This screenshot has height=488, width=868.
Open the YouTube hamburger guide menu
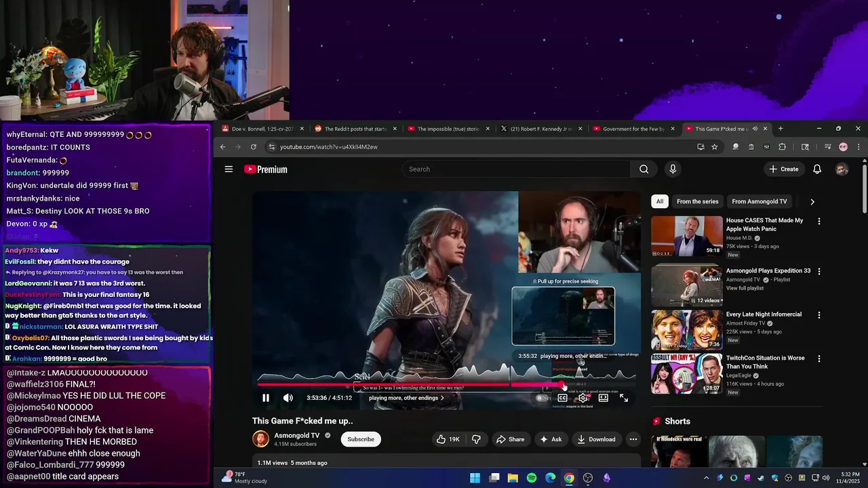tap(229, 169)
